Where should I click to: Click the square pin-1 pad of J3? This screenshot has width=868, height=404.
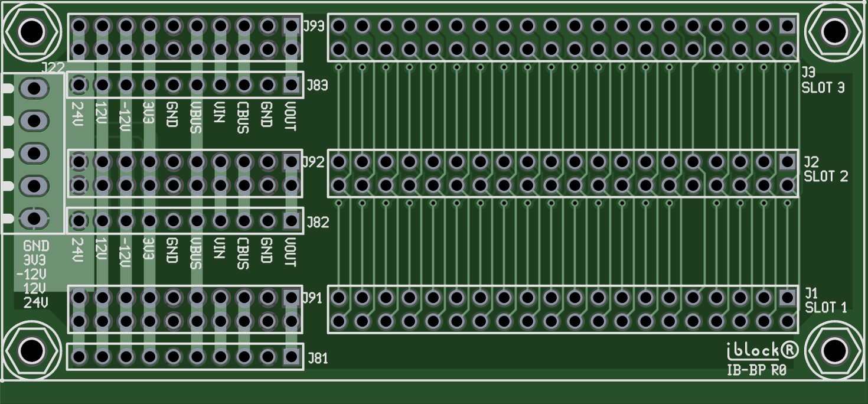tap(787, 26)
